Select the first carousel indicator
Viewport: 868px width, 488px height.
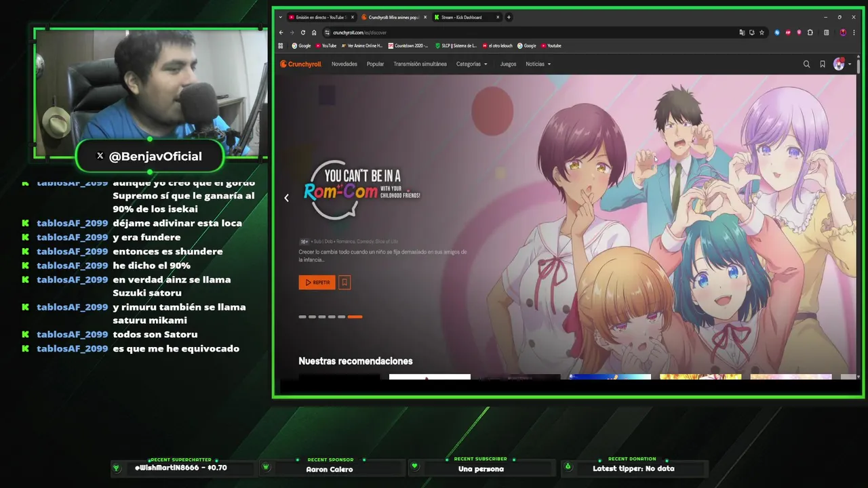302,317
